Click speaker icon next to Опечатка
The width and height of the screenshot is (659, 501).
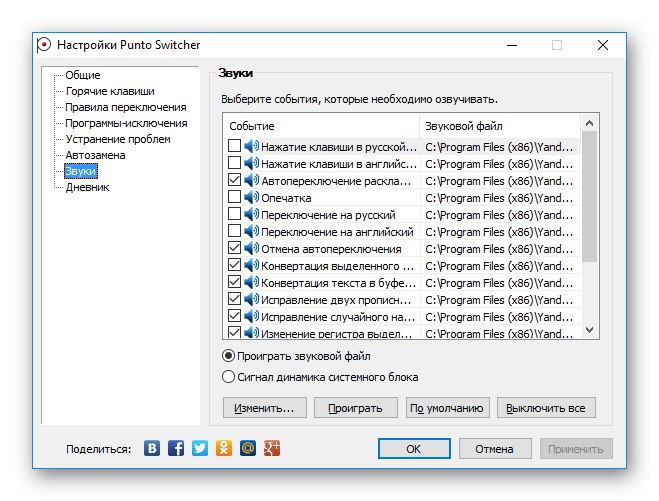coord(251,197)
